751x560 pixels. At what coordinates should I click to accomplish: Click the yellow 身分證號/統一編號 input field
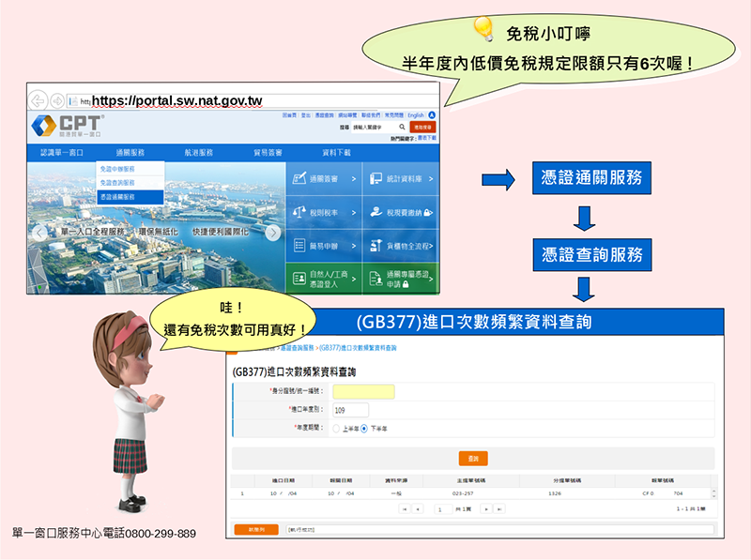click(x=363, y=391)
